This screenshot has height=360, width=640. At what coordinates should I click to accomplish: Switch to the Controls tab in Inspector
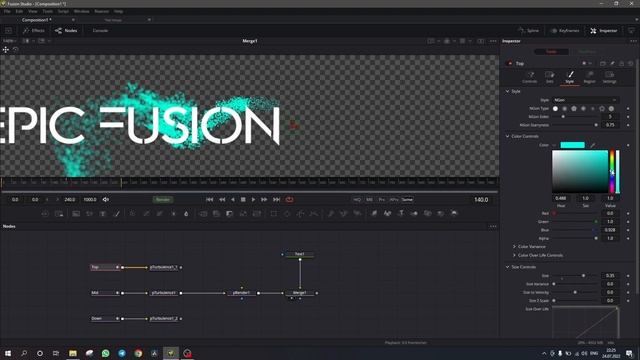tap(530, 77)
